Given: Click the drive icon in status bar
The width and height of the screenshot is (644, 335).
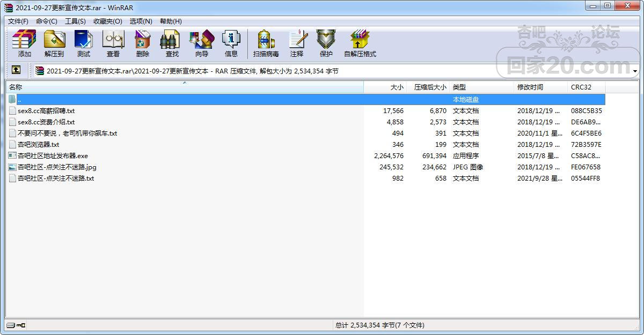Looking at the screenshot, I should tap(11, 325).
